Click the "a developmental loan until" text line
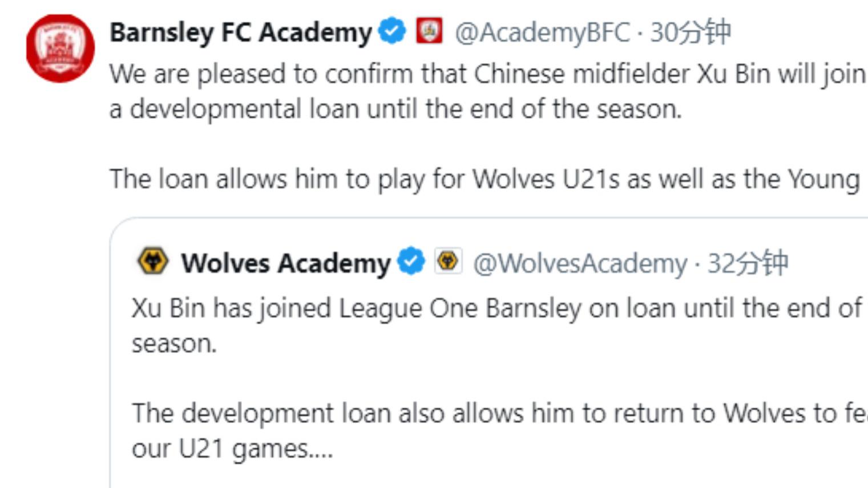 click(x=395, y=109)
